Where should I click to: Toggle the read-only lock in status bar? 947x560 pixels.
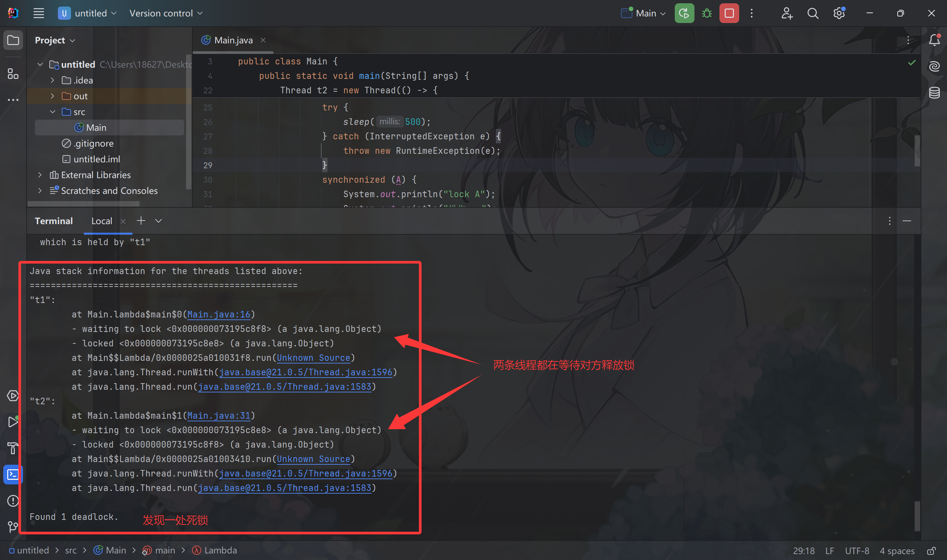click(x=932, y=551)
